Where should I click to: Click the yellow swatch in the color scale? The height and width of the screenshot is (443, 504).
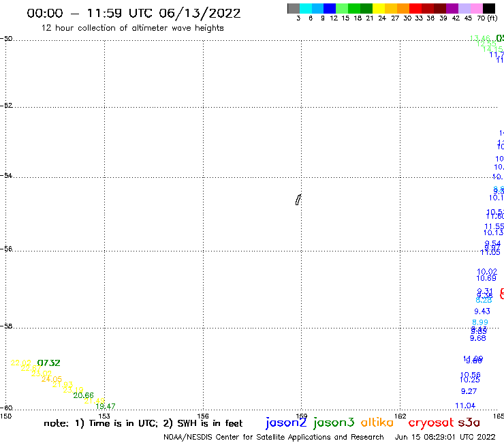(379, 9)
